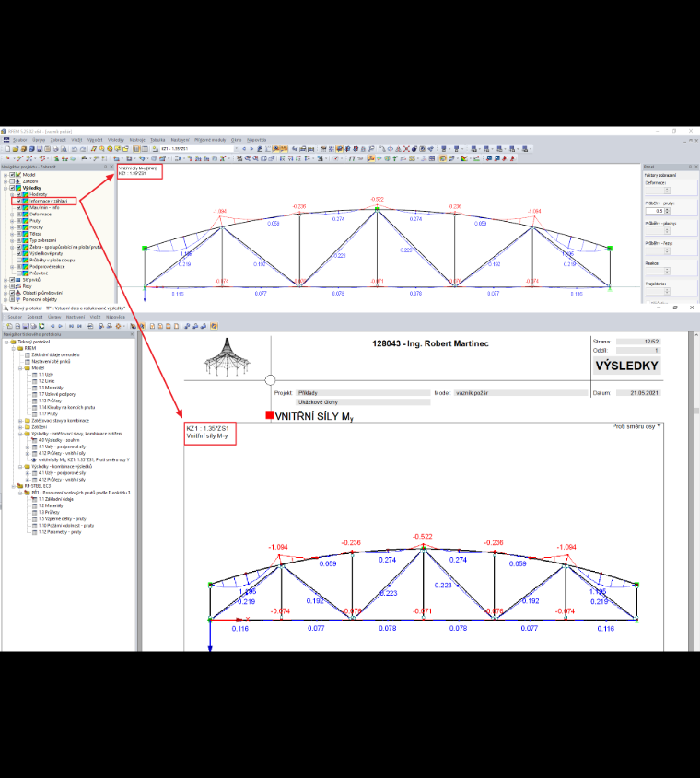700x778 pixels.
Task: Click the Průběhy - pruty value field
Action: [x=654, y=211]
